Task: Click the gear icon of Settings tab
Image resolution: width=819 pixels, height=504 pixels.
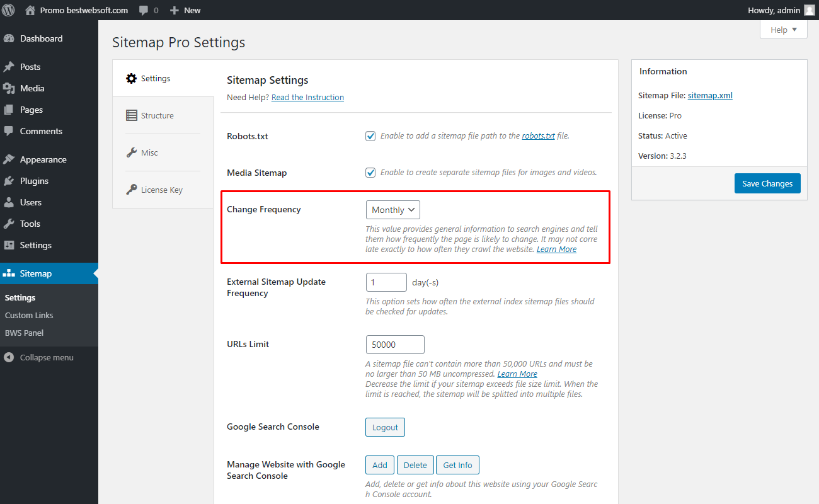Action: (131, 79)
